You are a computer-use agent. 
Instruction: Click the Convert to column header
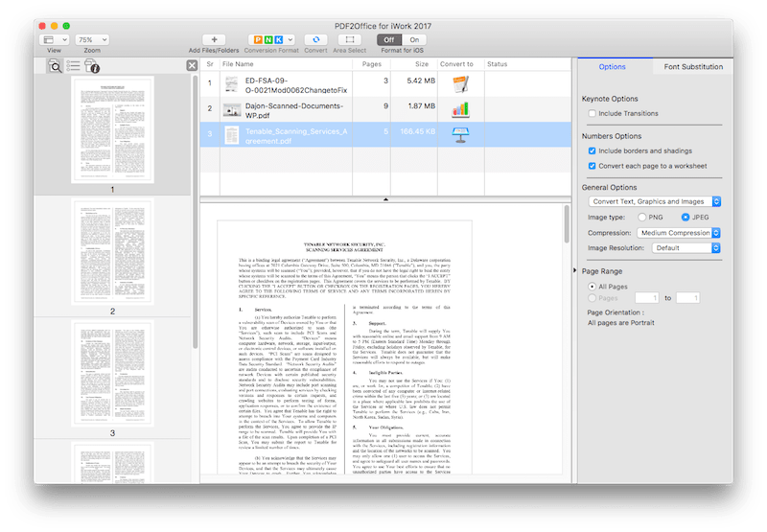[461, 64]
